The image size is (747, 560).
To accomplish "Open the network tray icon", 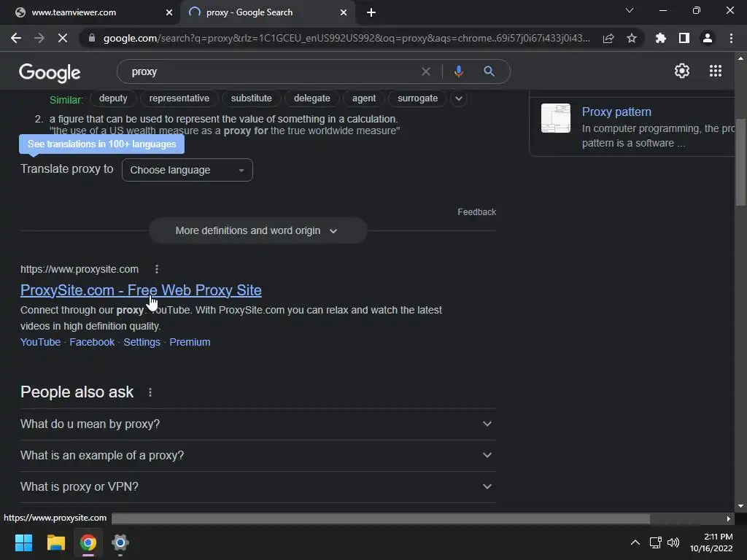I will pos(656,542).
